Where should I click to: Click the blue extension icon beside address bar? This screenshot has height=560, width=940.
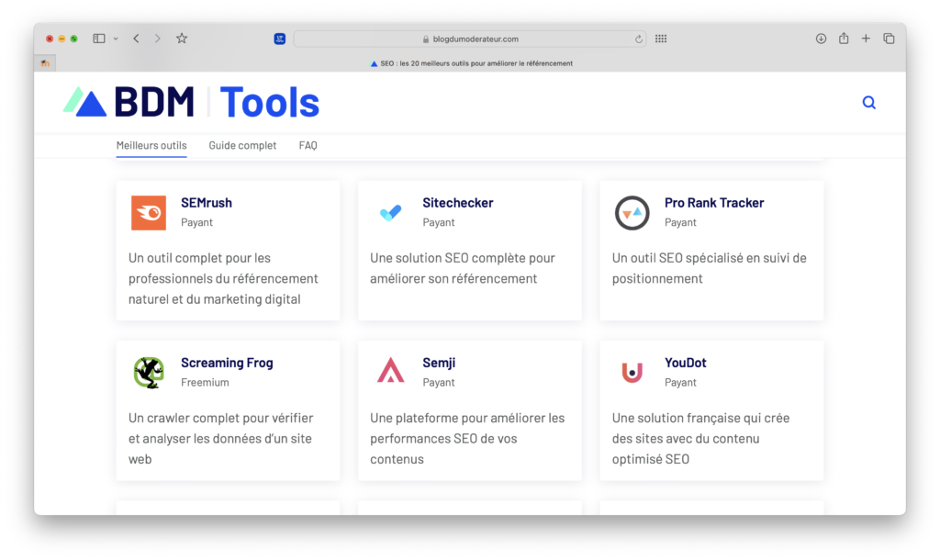[279, 39]
